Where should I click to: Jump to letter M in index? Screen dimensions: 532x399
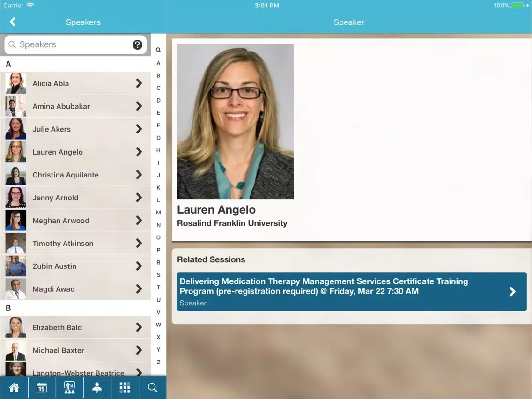pos(158,213)
